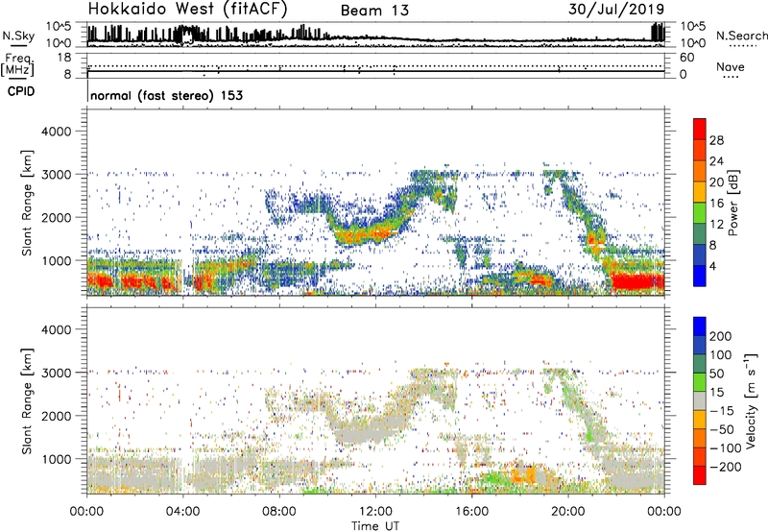The width and height of the screenshot is (768, 532).
Task: Click the 'CPID' label
Action: [x=21, y=91]
